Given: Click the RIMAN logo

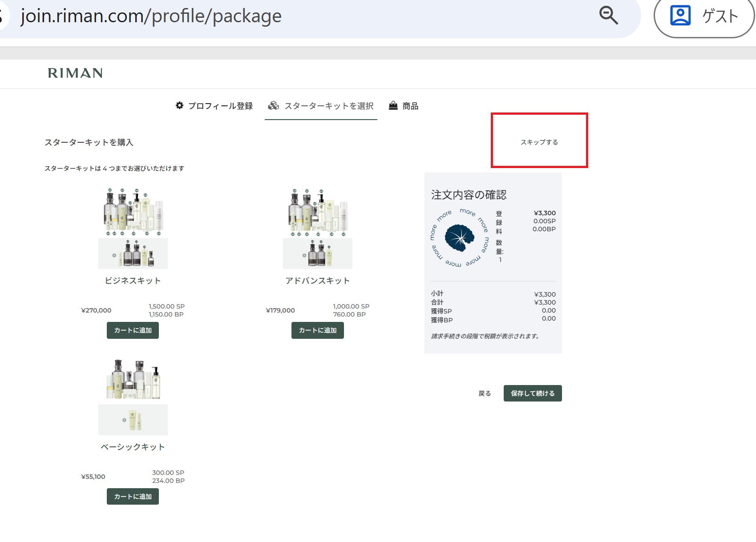Looking at the screenshot, I should (x=75, y=73).
